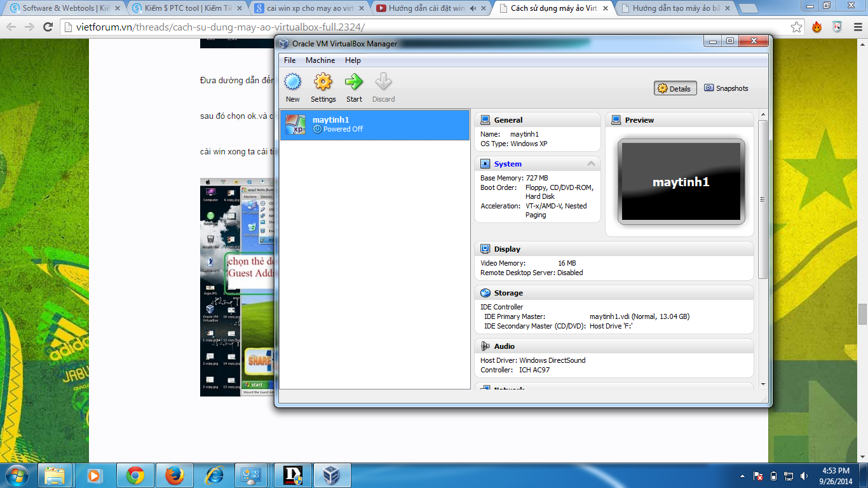Click the speaker icon on the YouTube tab
The image size is (868, 488).
(473, 8)
